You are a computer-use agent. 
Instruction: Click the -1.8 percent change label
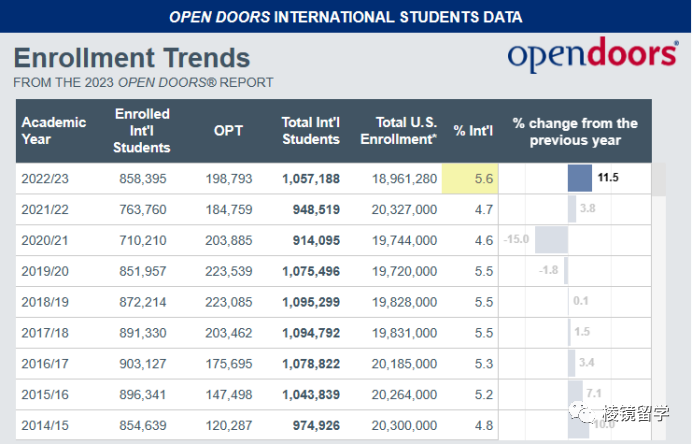549,270
